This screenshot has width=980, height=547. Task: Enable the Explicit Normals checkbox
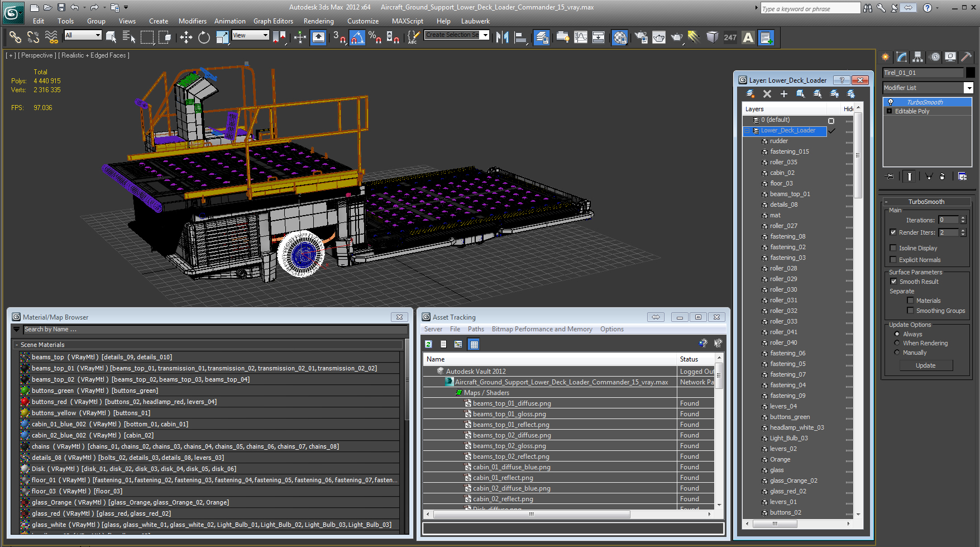click(893, 260)
